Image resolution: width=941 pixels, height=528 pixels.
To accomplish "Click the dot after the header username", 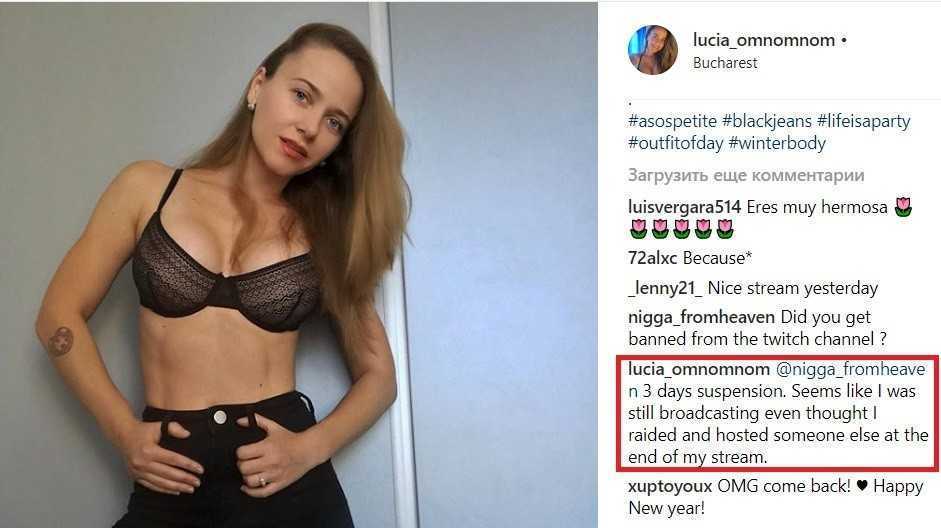I will tap(844, 41).
